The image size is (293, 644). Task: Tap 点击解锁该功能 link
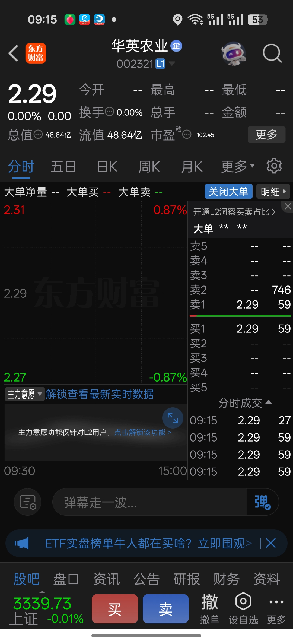coord(143,432)
